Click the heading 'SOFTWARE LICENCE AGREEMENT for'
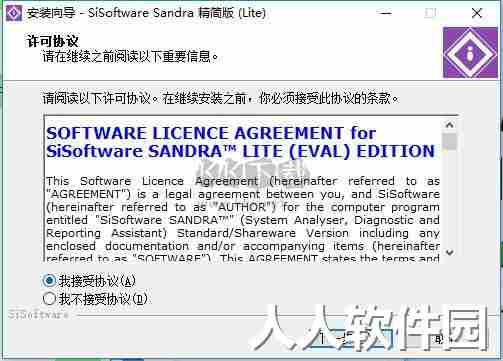This screenshot has width=503, height=361. [211, 133]
